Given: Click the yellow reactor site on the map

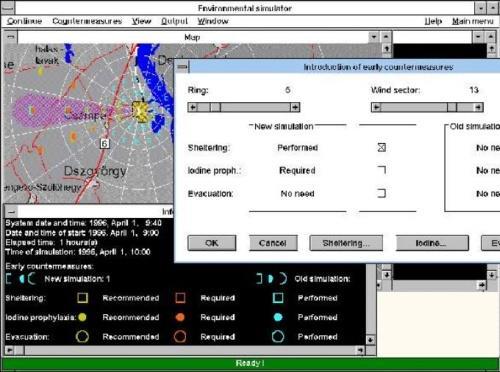Looking at the screenshot, I should click(140, 111).
